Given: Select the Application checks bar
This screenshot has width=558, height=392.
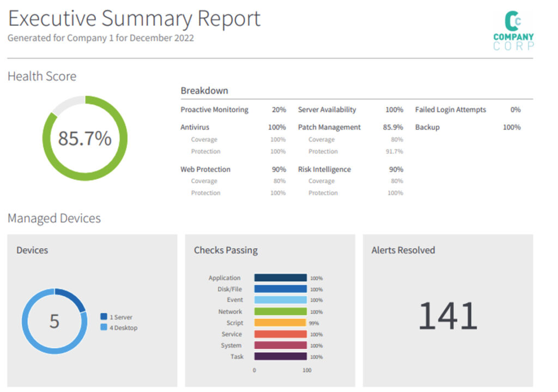Looking at the screenshot, I should coord(281,278).
